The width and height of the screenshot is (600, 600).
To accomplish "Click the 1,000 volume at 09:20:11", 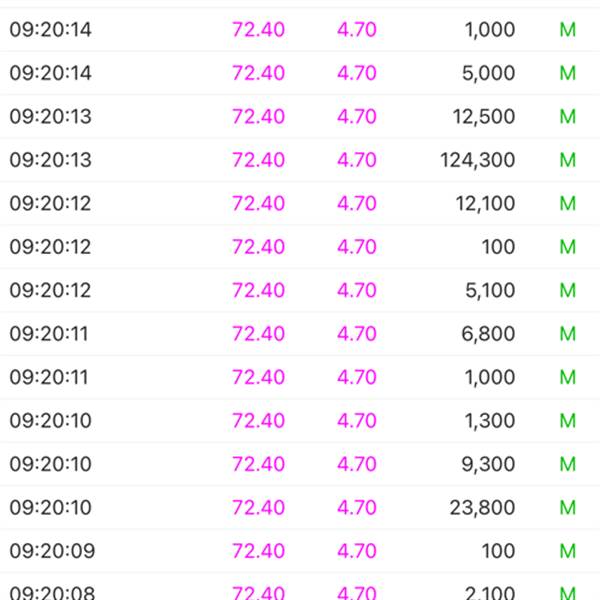I will [489, 377].
